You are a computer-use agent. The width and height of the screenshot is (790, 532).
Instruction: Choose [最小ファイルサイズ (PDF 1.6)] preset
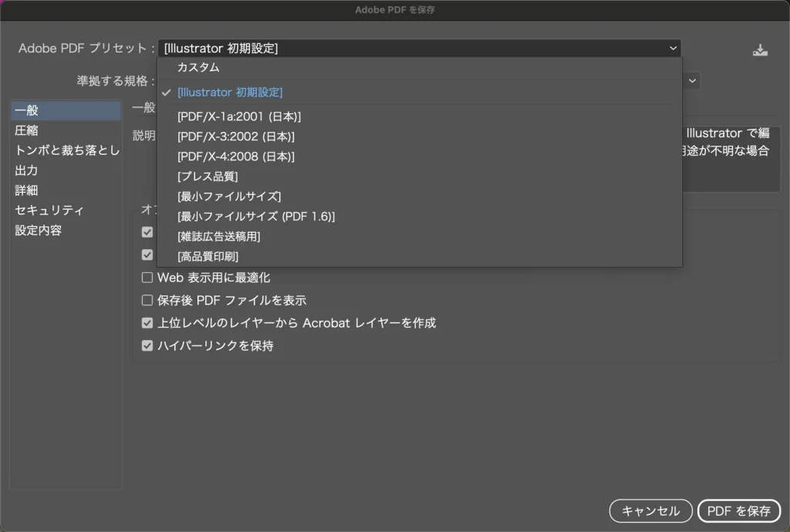(x=420, y=217)
